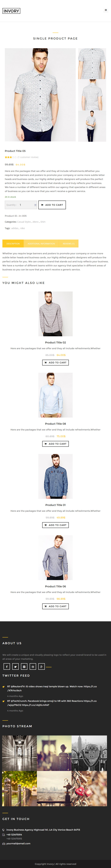Open the yourmail@email.com link
The width and height of the screenshot is (111, 868).
point(18,843)
